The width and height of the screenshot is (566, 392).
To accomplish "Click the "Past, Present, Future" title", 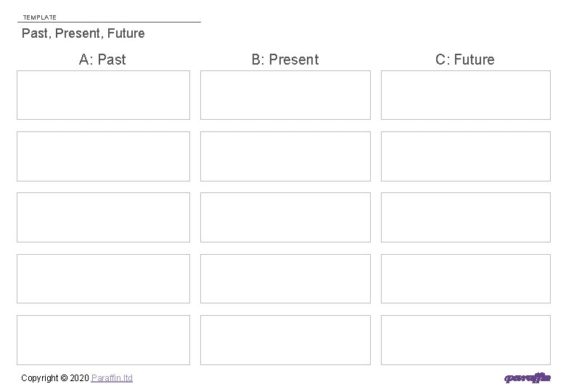I will [x=83, y=33].
